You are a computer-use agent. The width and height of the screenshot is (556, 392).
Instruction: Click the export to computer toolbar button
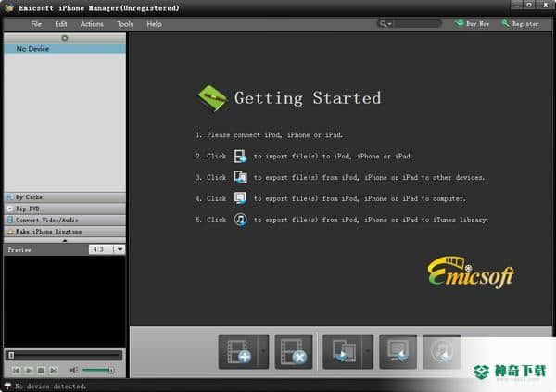[398, 351]
